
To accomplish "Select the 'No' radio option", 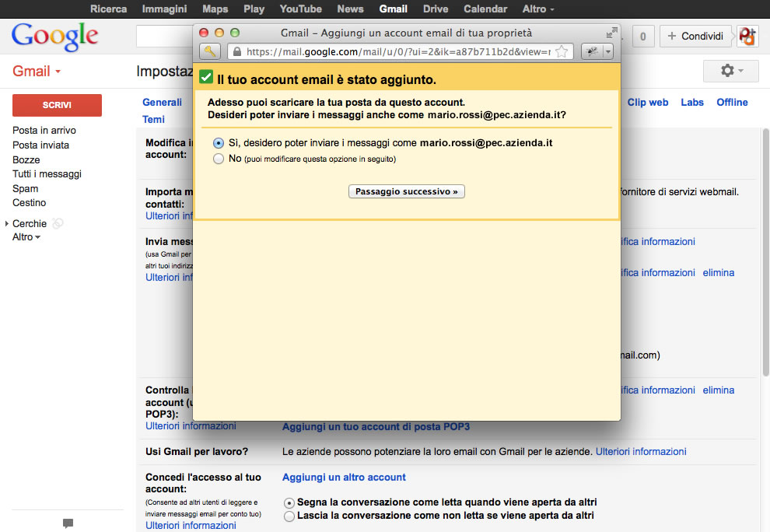I will click(218, 159).
